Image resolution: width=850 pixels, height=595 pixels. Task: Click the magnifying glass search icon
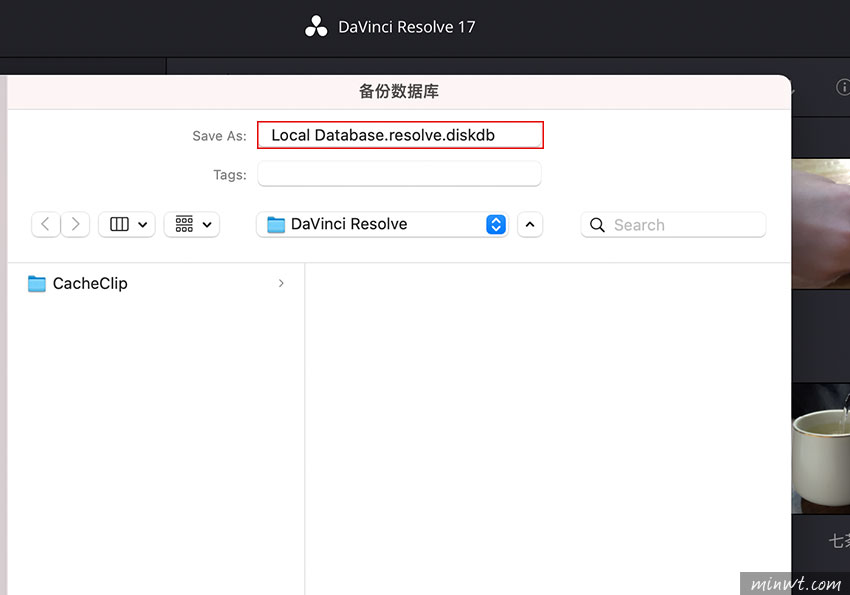click(597, 225)
